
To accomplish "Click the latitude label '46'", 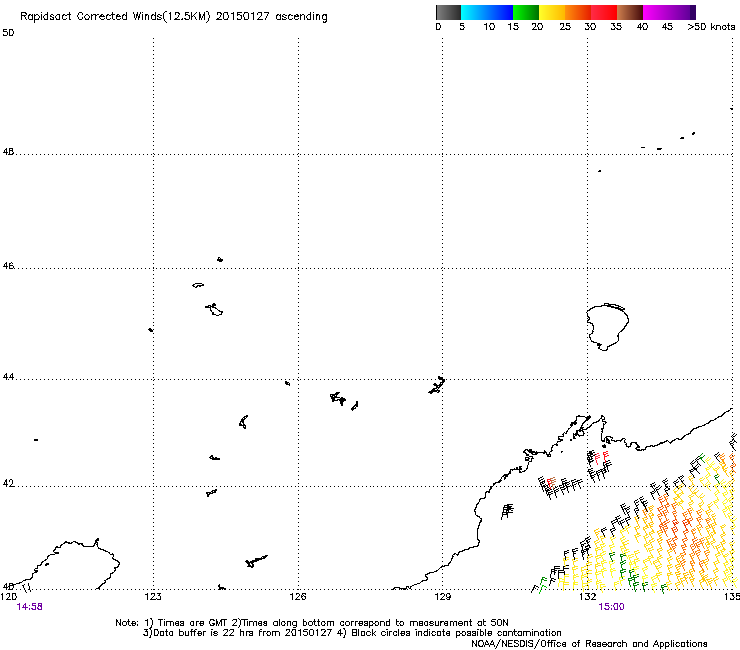I will (x=8, y=266).
